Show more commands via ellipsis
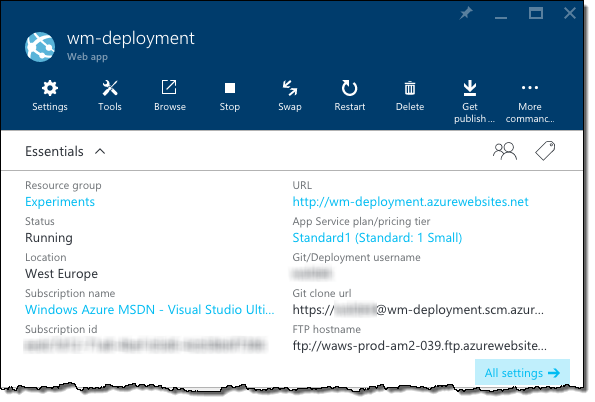Viewport: 595px width, 402px height. click(x=530, y=102)
